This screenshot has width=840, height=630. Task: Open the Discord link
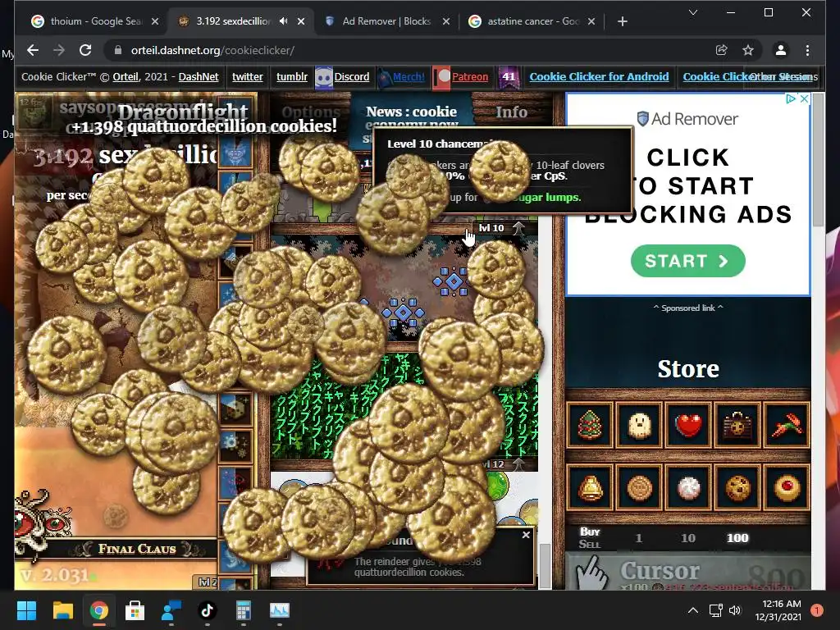click(x=351, y=76)
